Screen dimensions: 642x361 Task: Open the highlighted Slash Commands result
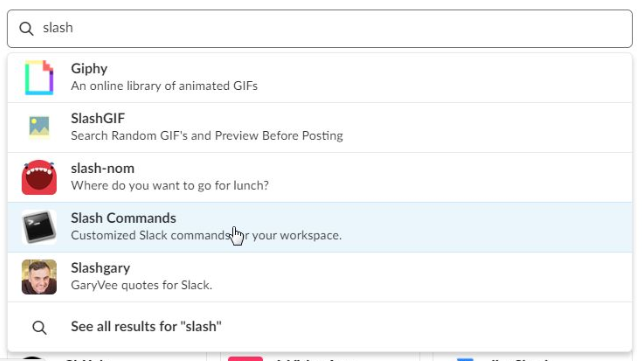pyautogui.click(x=320, y=227)
